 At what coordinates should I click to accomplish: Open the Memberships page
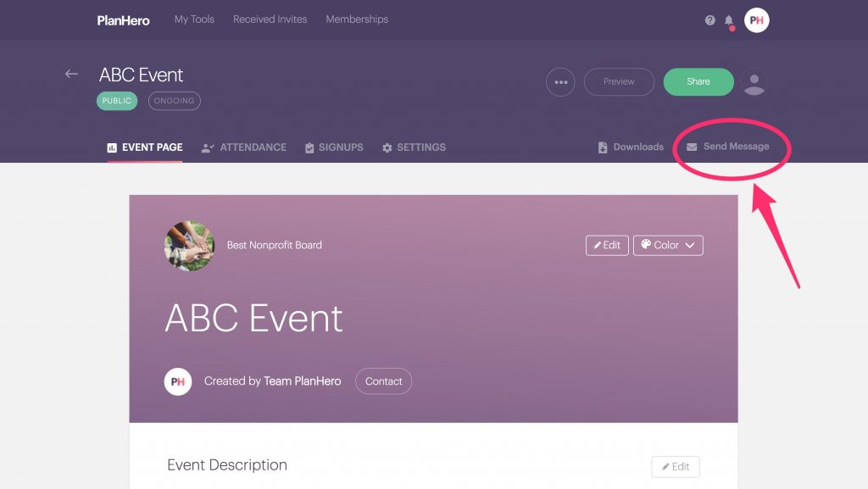pyautogui.click(x=357, y=19)
